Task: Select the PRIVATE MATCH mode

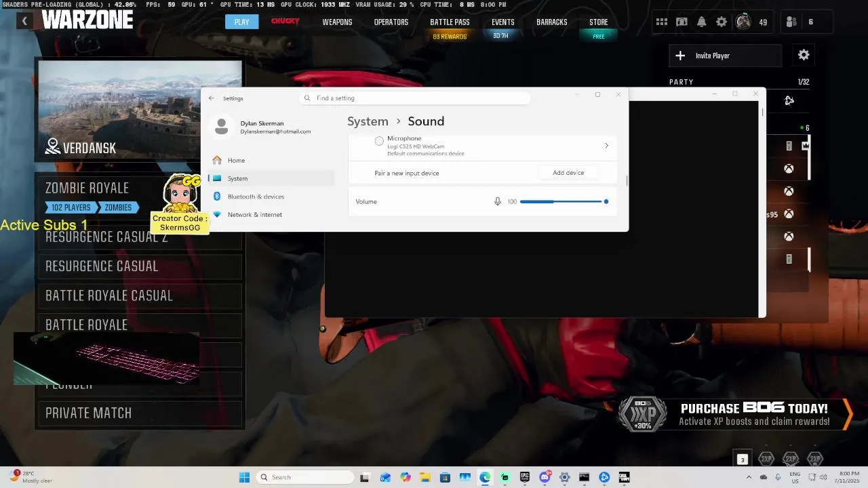Action: [138, 413]
